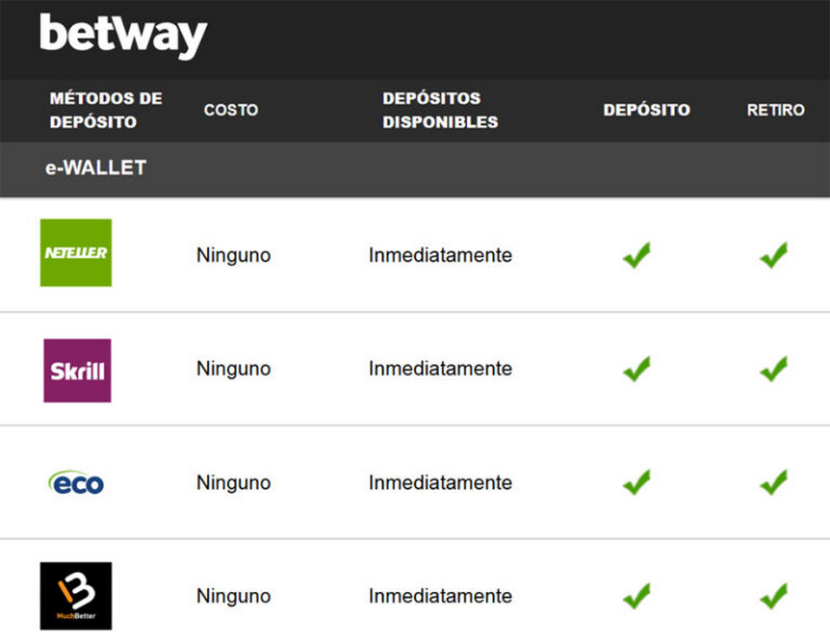Image resolution: width=830 pixels, height=644 pixels.
Task: Collapse the e-WALLET section header
Action: click(95, 168)
